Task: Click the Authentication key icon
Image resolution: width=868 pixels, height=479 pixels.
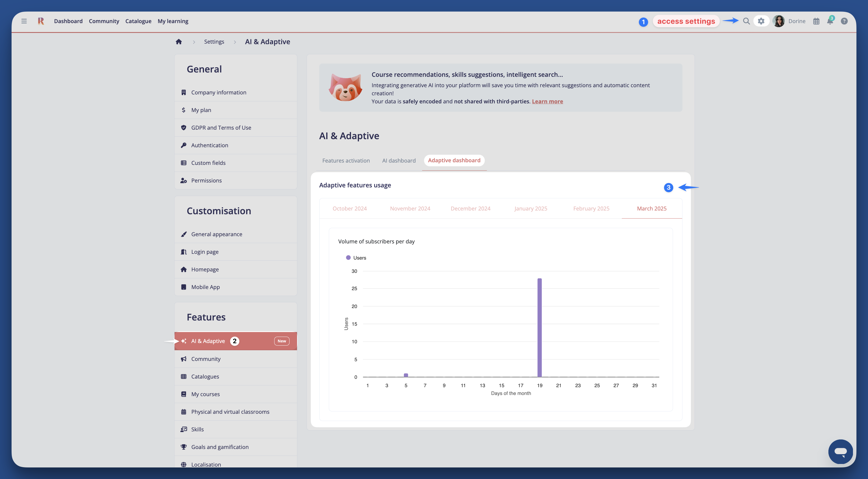Action: [184, 145]
